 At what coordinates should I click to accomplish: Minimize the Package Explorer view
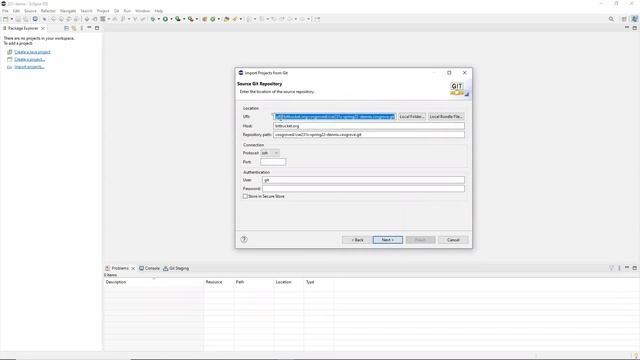(89, 28)
